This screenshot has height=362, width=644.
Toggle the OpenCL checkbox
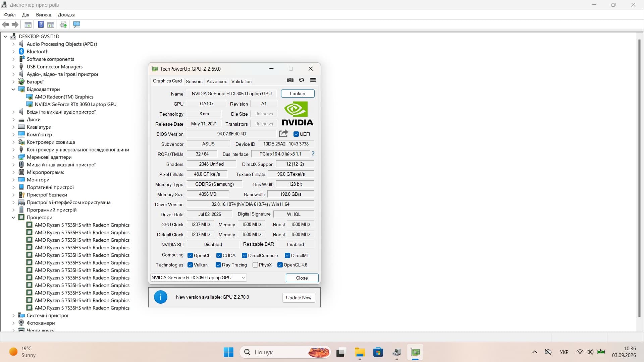click(190, 255)
